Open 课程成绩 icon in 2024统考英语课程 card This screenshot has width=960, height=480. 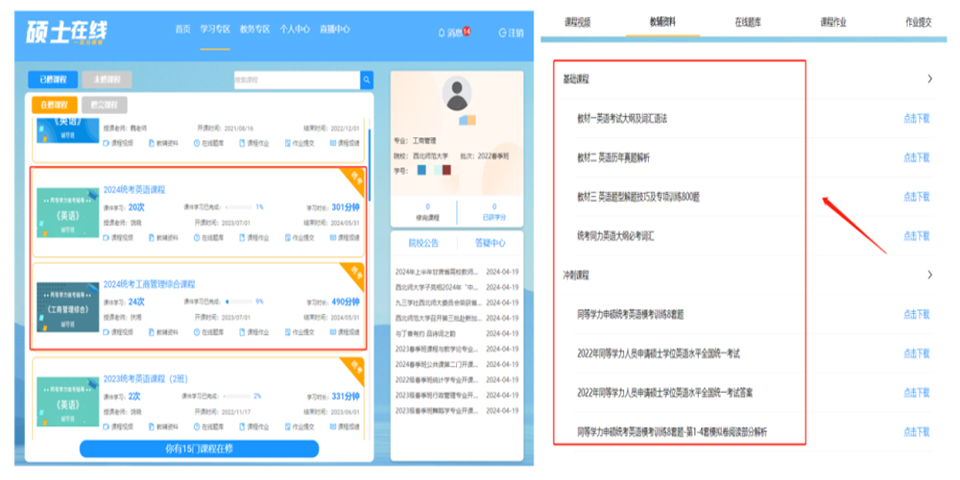(x=333, y=238)
